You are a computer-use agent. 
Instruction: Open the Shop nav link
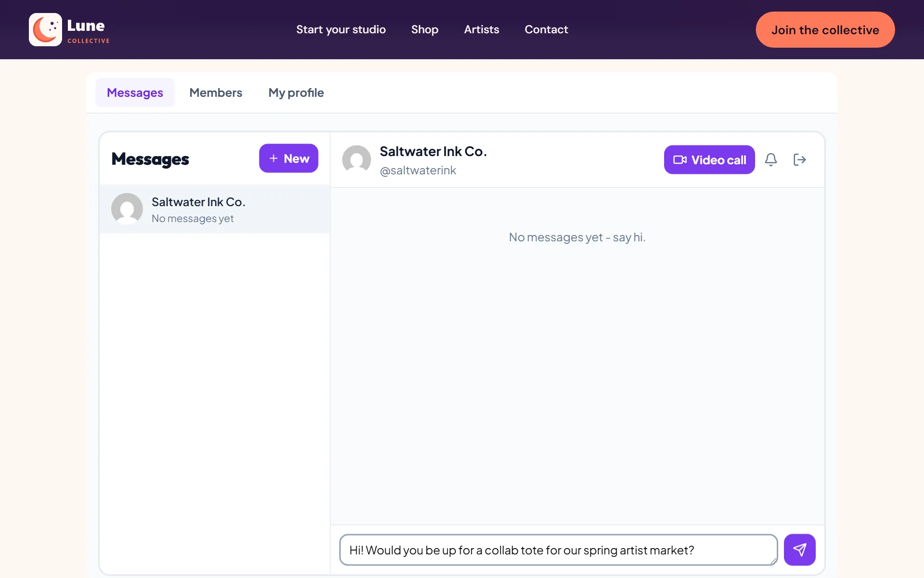click(424, 29)
